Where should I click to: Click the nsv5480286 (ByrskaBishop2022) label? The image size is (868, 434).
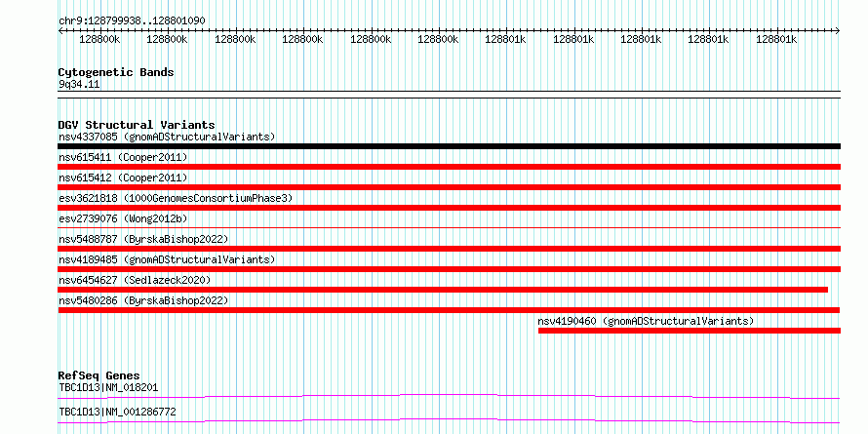pos(143,300)
